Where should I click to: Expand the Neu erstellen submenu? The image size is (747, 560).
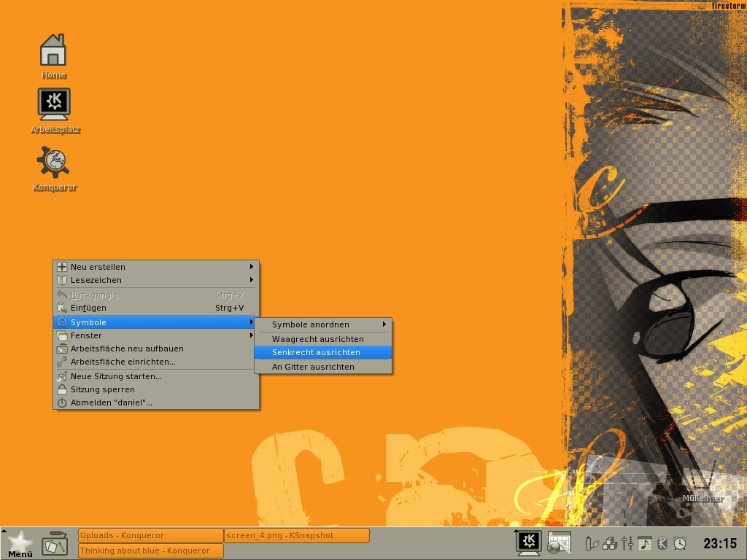156,267
